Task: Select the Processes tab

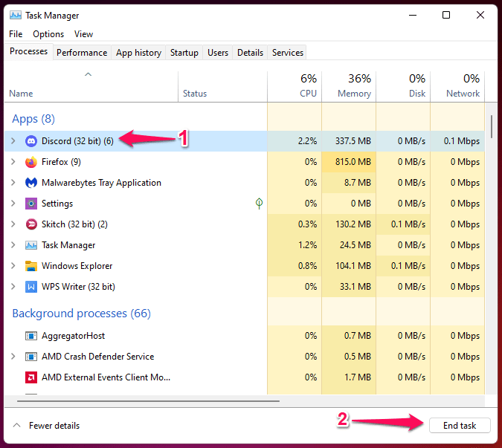Action: pos(28,51)
